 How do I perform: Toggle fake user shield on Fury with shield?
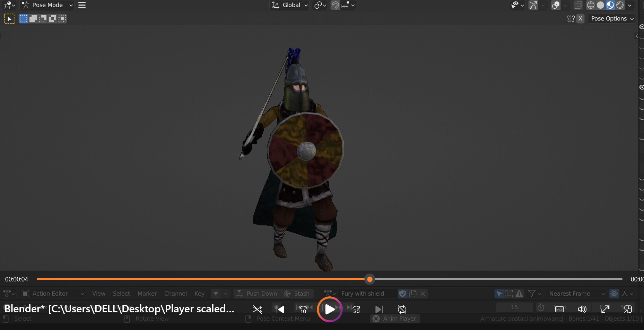(x=402, y=294)
